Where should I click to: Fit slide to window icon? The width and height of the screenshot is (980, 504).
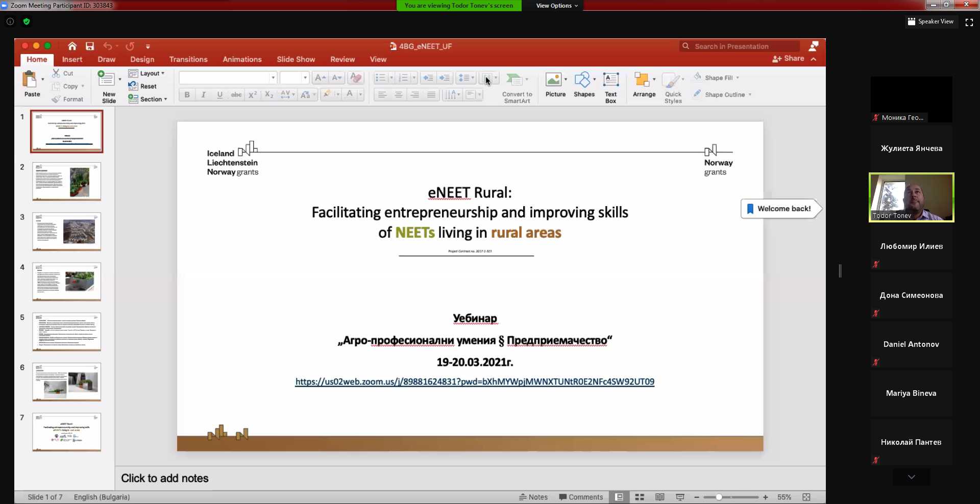point(806,497)
